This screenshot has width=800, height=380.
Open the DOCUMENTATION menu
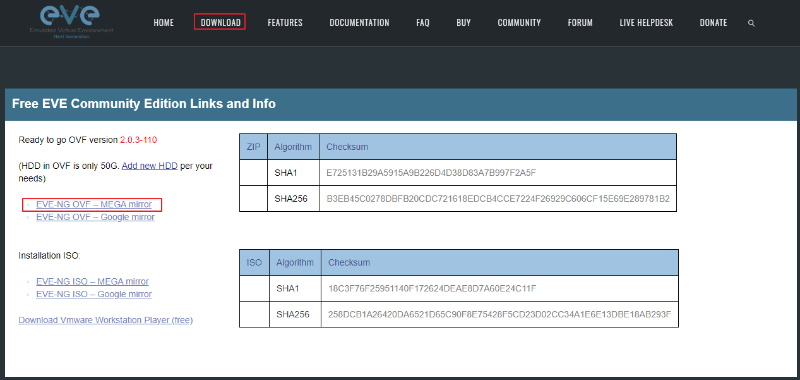coord(359,23)
